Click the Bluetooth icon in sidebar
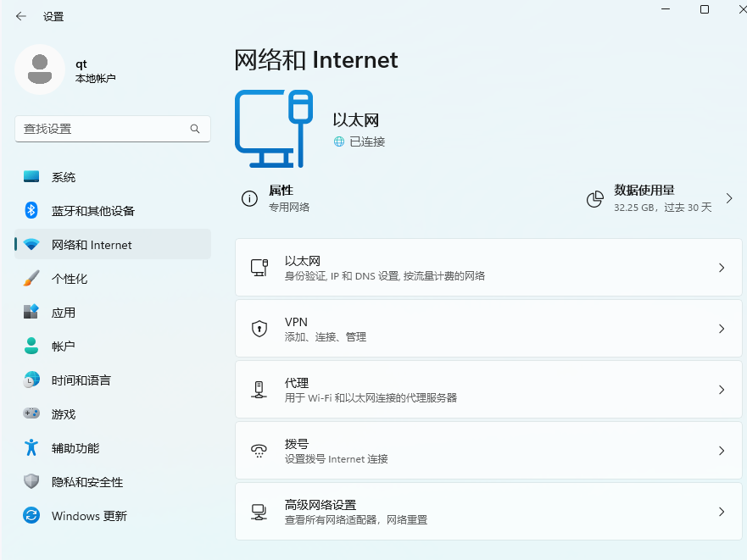Image resolution: width=747 pixels, height=560 pixels. coord(31,210)
